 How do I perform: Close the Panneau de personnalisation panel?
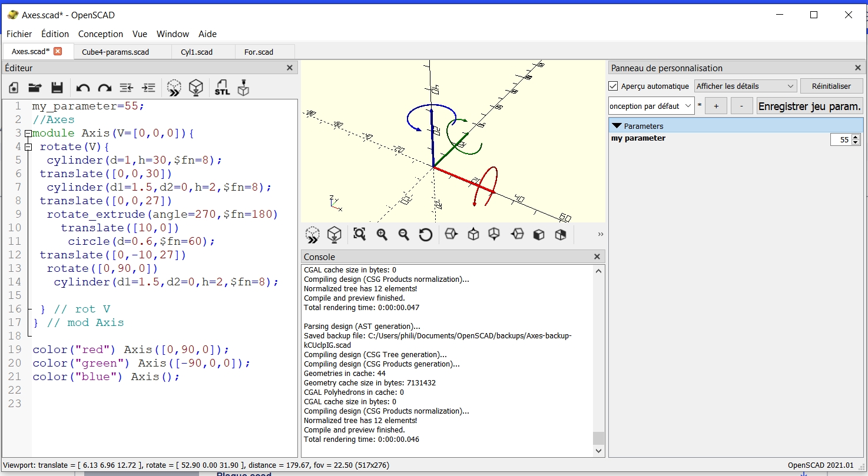857,68
